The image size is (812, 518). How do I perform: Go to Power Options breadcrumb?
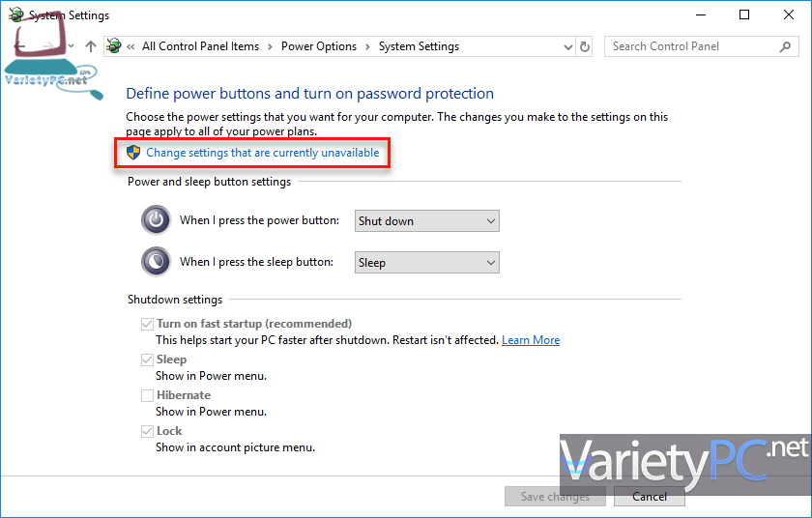point(319,46)
